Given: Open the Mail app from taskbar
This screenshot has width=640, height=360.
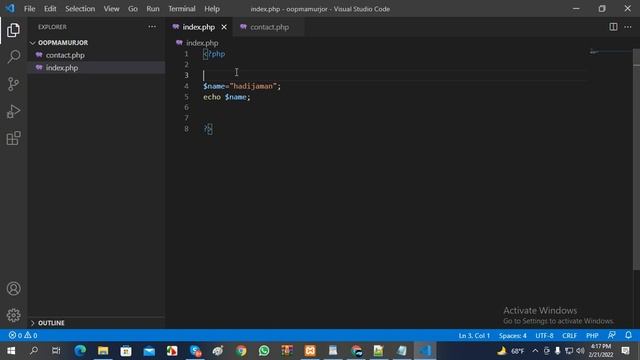Looking at the screenshot, I should coord(149,351).
